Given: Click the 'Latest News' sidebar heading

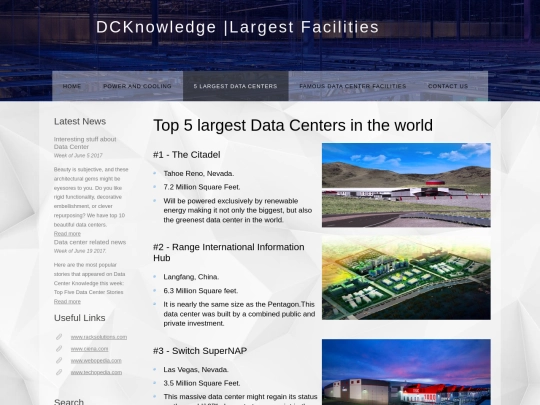Looking at the screenshot, I should pyautogui.click(x=80, y=121).
